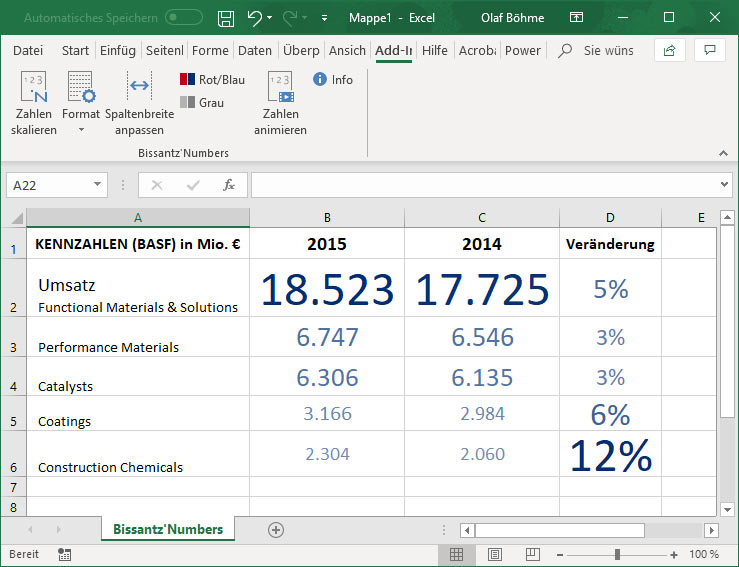This screenshot has height=567, width=739.
Task: Click the save icon in title bar
Action: click(226, 18)
